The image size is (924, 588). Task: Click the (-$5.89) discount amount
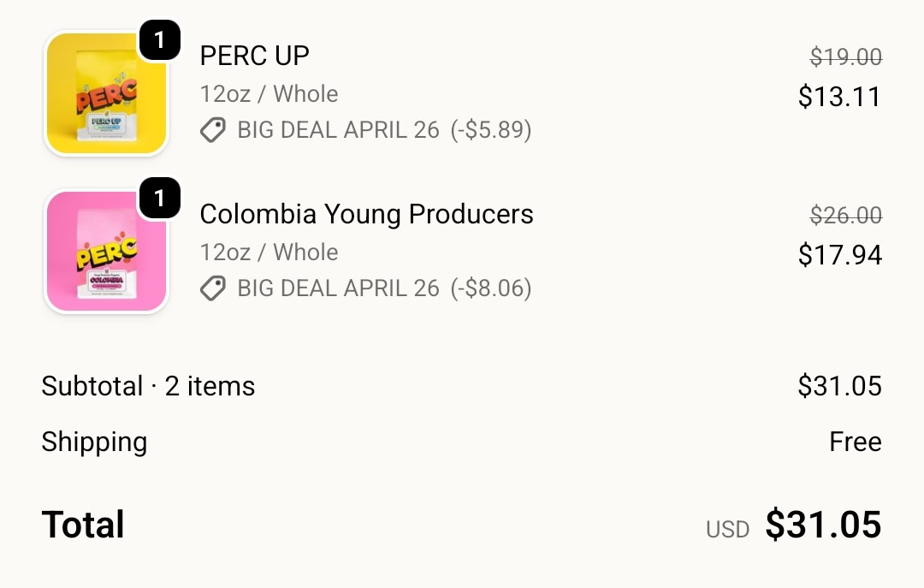491,130
